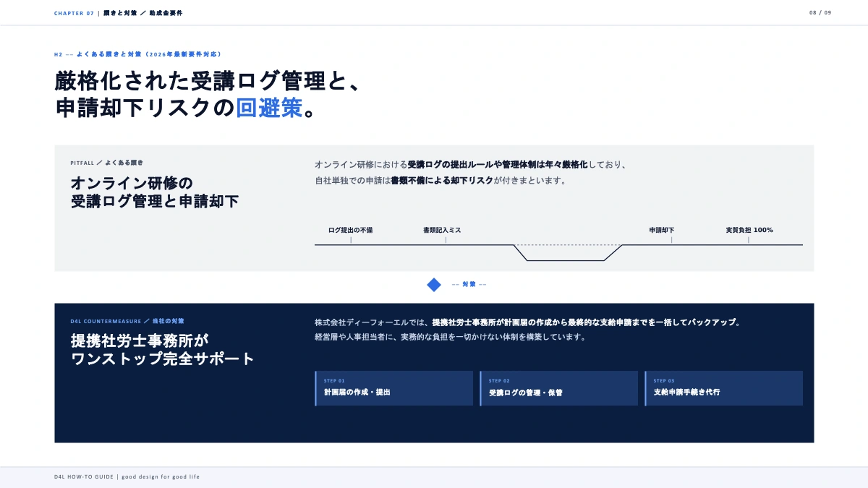This screenshot has height=488, width=868.
Task: Click the 実質負担 100% timeline marker
Action: 749,230
